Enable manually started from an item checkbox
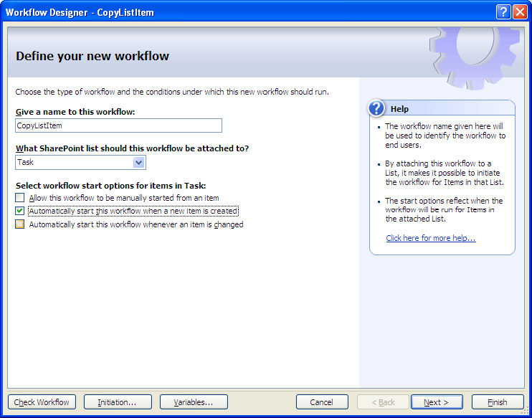The width and height of the screenshot is (532, 418). pos(19,197)
